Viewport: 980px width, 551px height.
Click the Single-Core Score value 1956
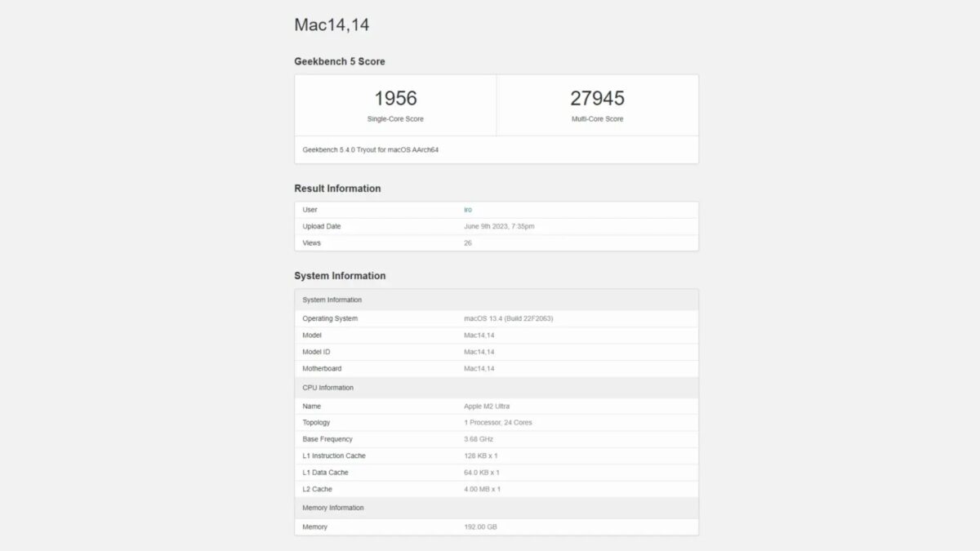[395, 97]
